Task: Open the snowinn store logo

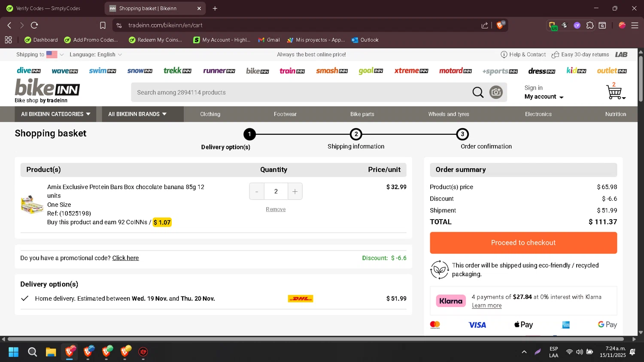Action: pos(140,71)
